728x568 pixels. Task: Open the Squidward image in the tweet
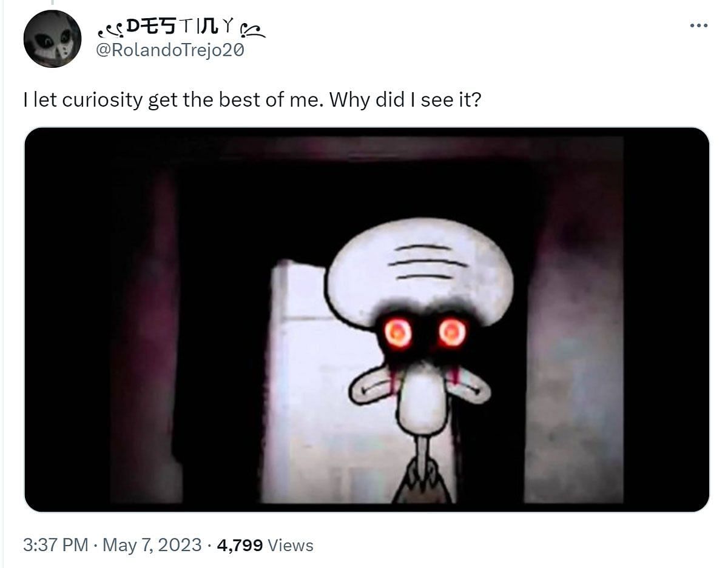click(x=366, y=319)
